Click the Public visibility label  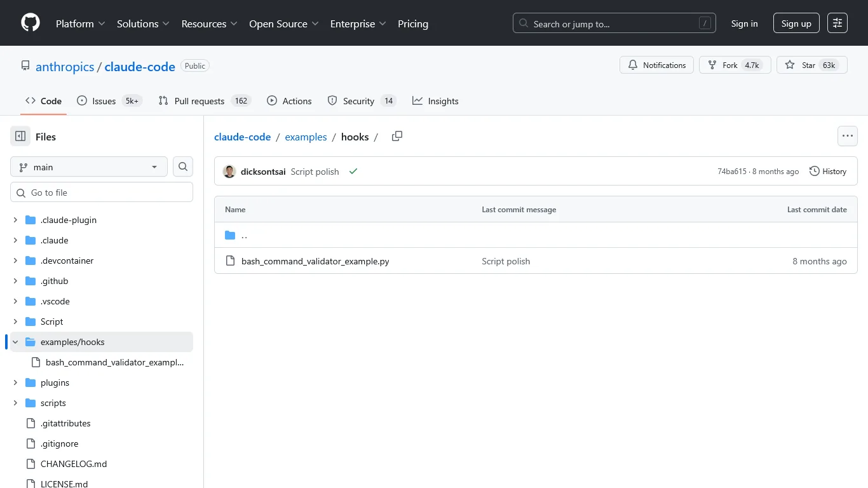point(195,66)
